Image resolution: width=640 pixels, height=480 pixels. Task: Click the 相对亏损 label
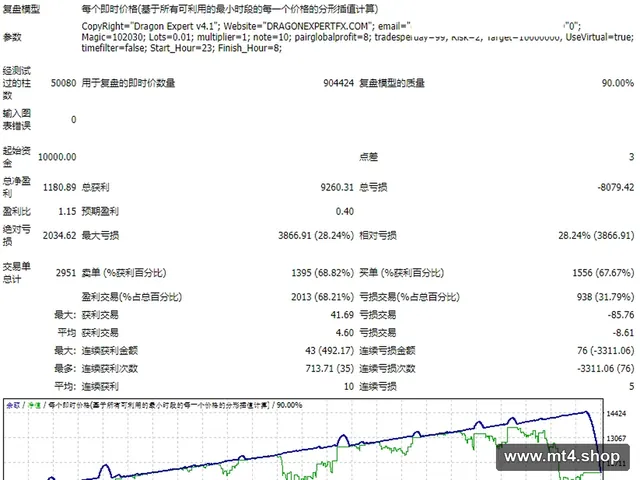pyautogui.click(x=378, y=236)
